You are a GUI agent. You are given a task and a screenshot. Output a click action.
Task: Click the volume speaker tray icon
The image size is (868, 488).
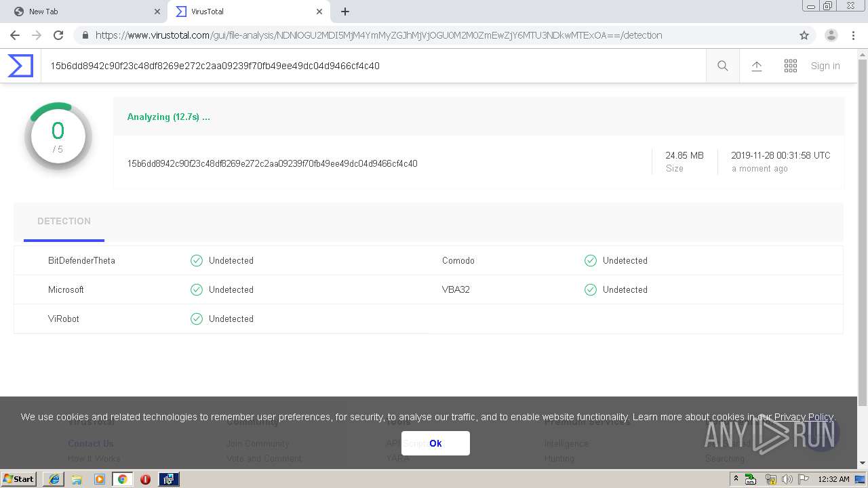(x=787, y=479)
